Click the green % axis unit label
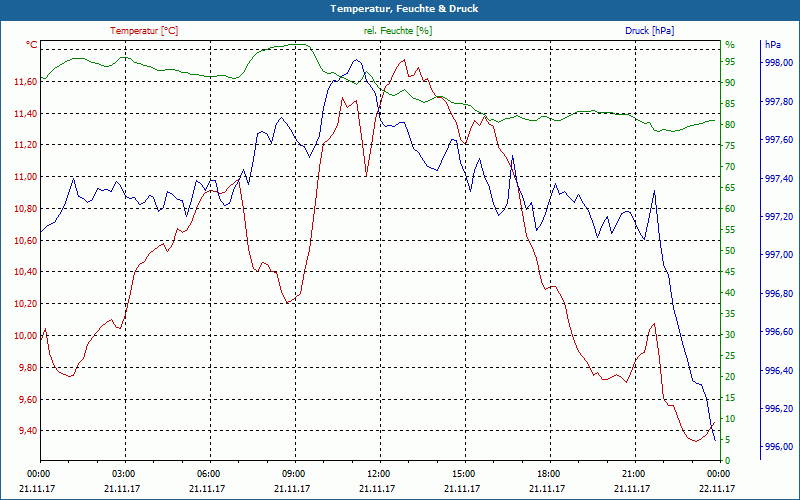The width and height of the screenshot is (800, 500). (x=730, y=45)
